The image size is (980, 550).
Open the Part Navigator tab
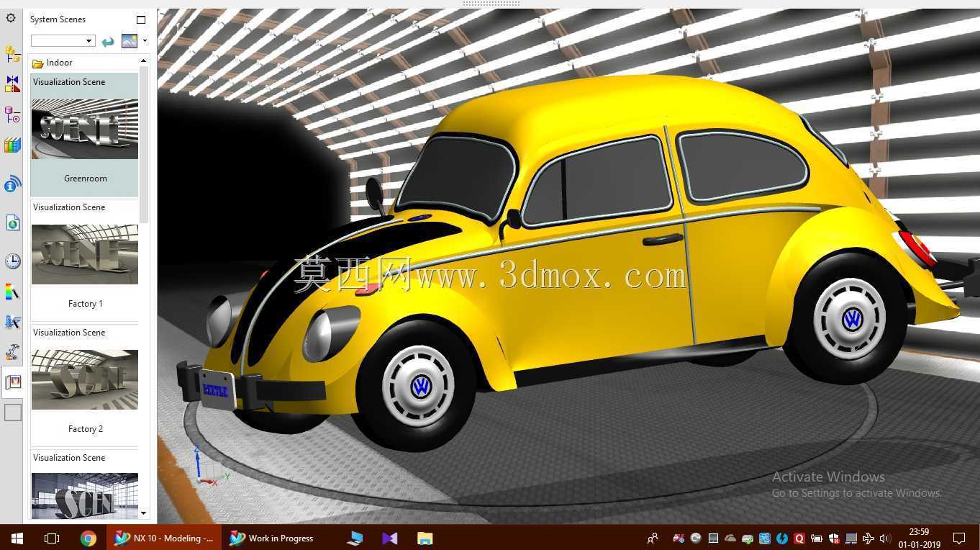(12, 114)
